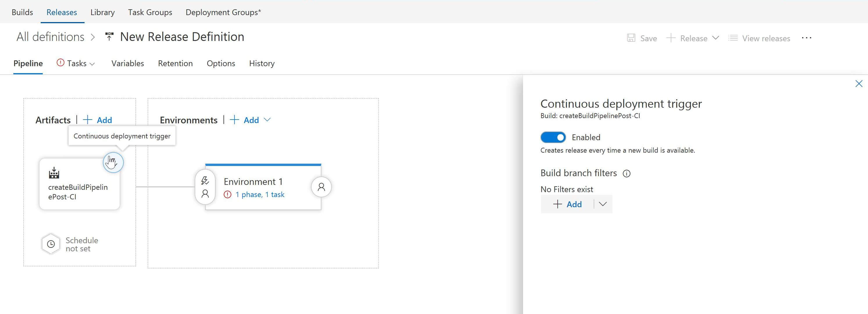Screen dimensions: 868x314
Task: Open the more options ellipsis menu
Action: (806, 38)
